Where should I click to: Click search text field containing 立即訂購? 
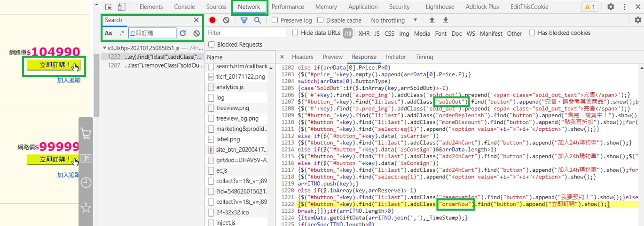tap(152, 33)
